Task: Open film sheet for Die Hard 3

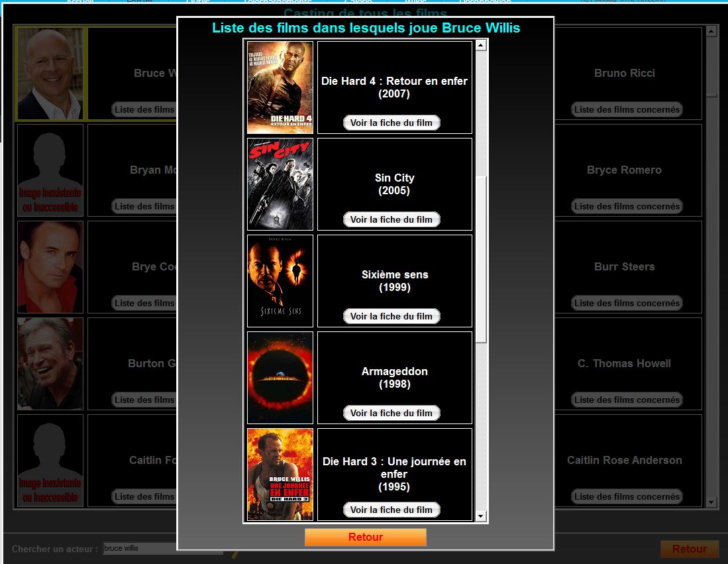Action: click(391, 510)
